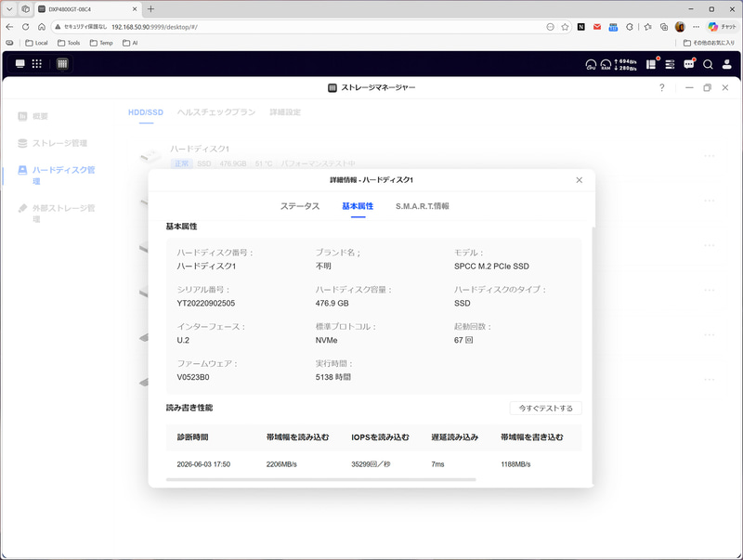
Task: Open browser profile avatar
Action: coord(680,27)
